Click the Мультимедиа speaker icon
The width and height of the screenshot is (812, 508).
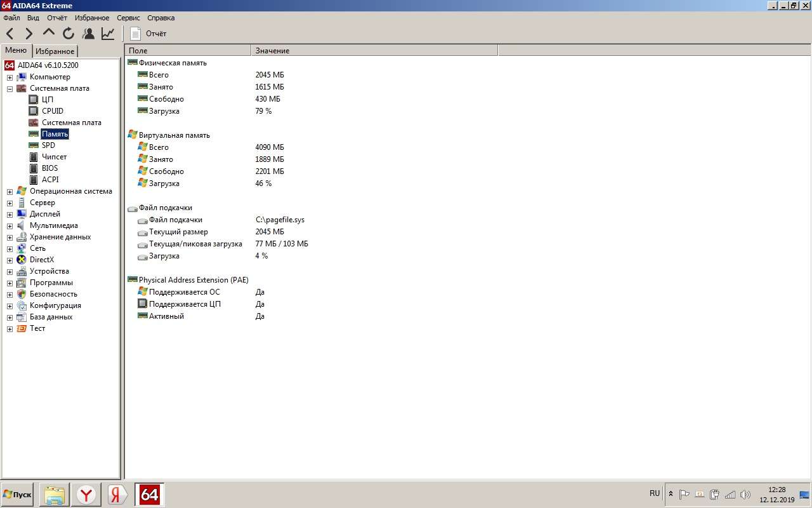(22, 225)
